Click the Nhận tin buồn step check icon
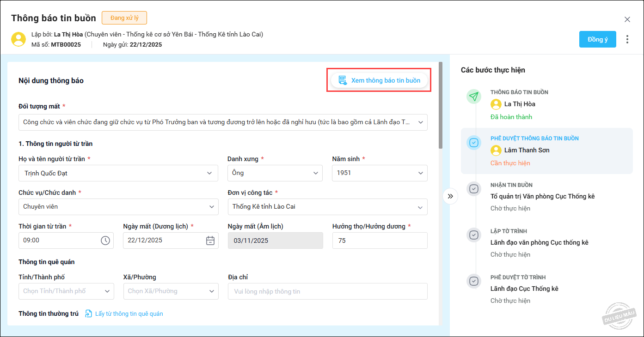The width and height of the screenshot is (644, 337). [x=473, y=189]
